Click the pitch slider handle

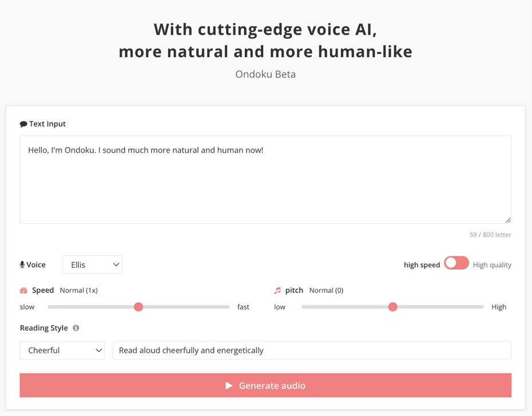coord(392,307)
